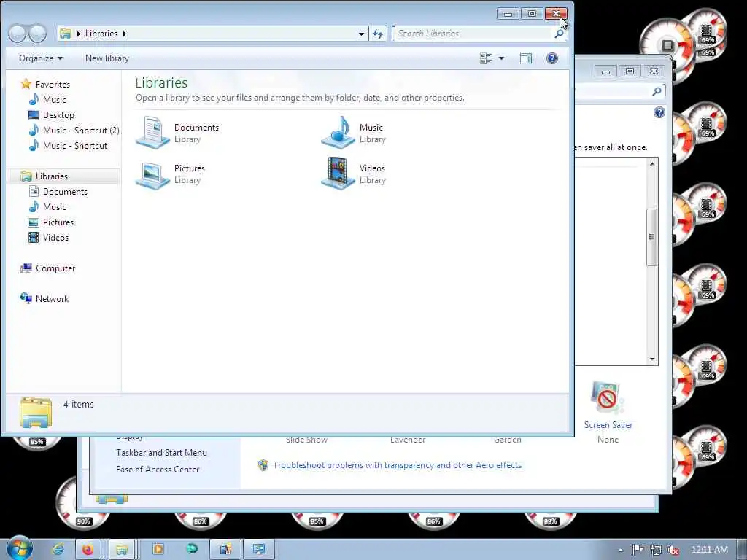
Task: Open the Documents library
Action: [x=178, y=133]
